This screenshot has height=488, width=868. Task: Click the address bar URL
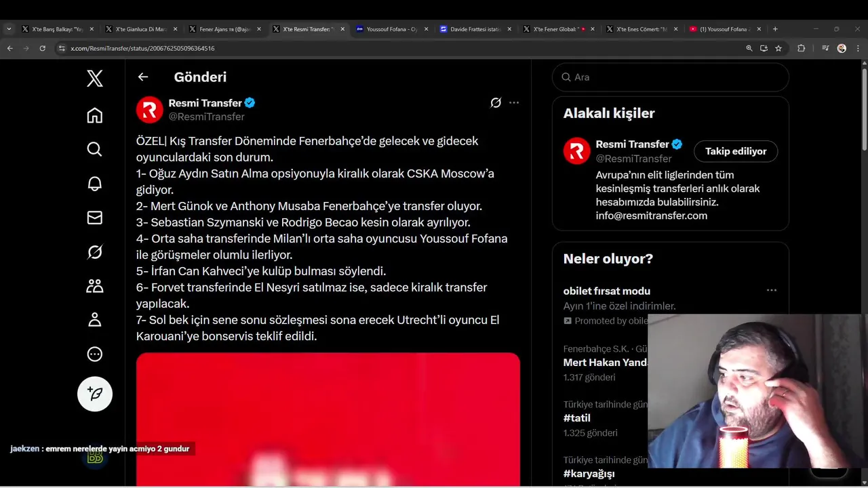[142, 48]
